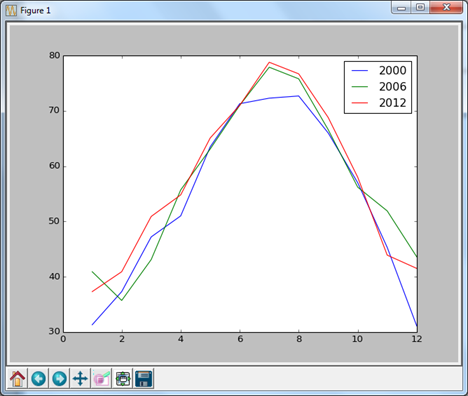Image resolution: width=468 pixels, height=396 pixels.
Task: Click the x-axis tick label 12
Action: click(417, 339)
